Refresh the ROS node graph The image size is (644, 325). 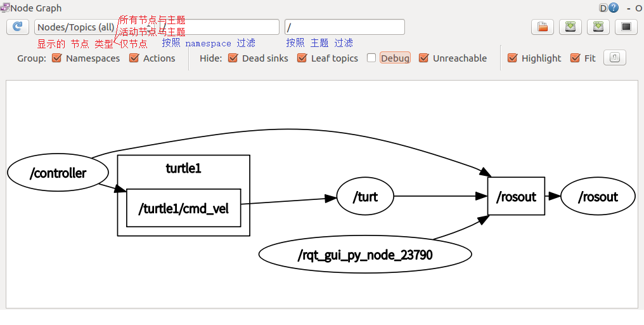click(18, 27)
